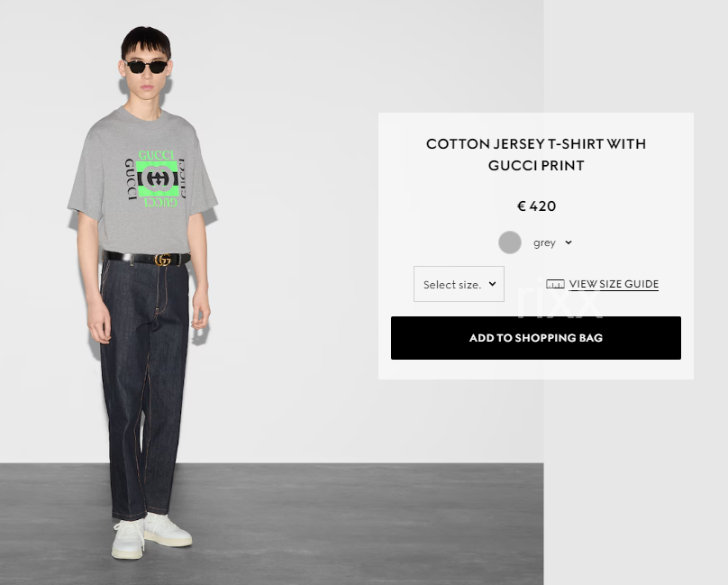Click the model's black sunglasses

pos(146,67)
